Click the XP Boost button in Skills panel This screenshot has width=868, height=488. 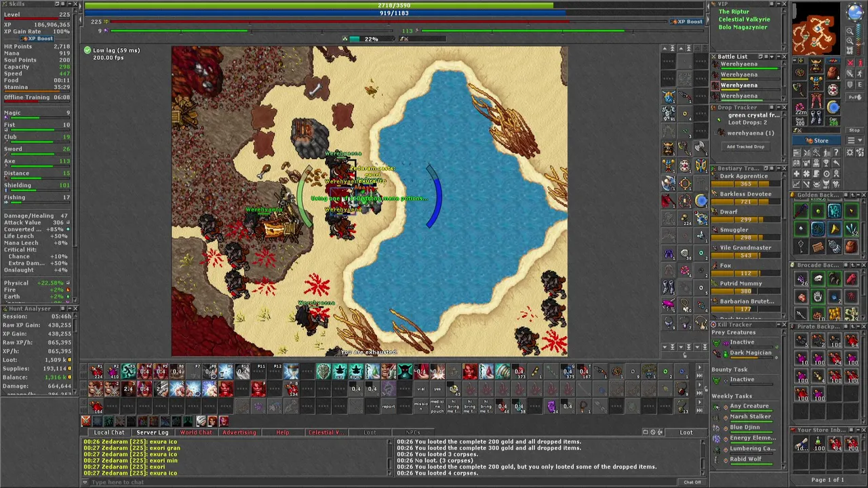pyautogui.click(x=38, y=39)
